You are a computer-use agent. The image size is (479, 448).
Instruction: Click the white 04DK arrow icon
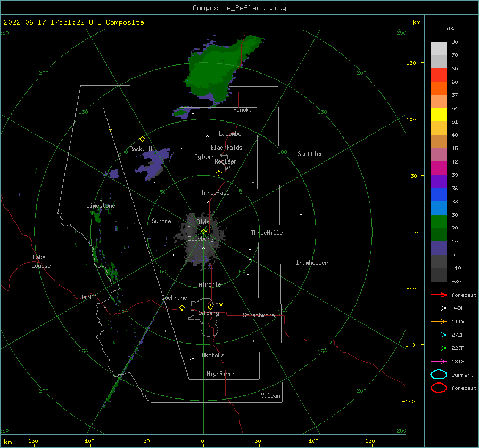pyautogui.click(x=439, y=308)
